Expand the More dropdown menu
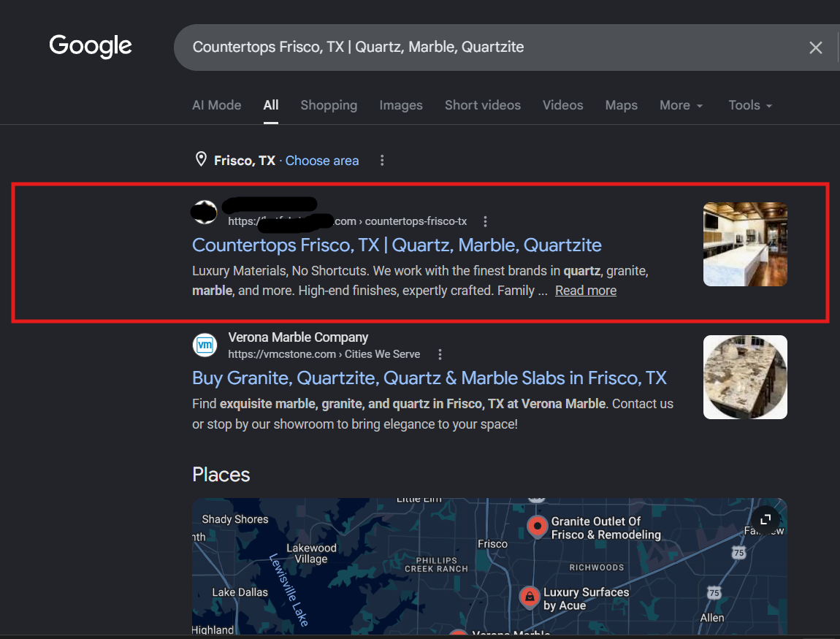This screenshot has width=840, height=639. pyautogui.click(x=680, y=105)
